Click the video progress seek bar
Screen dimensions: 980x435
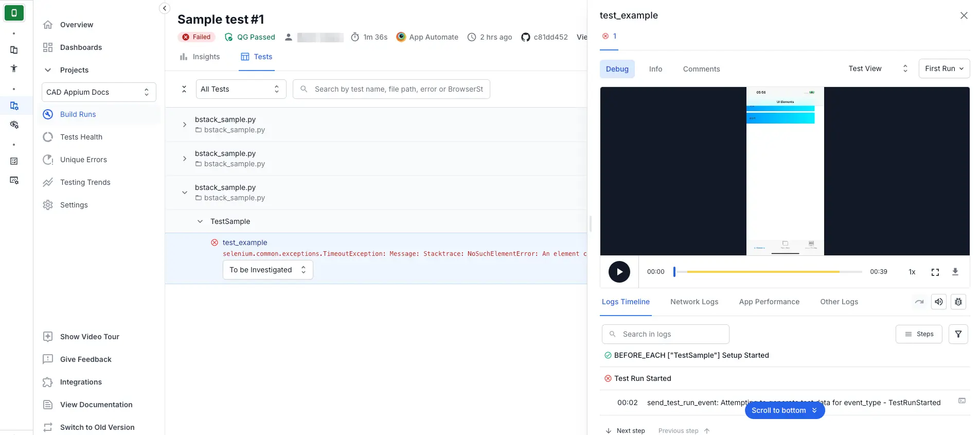(768, 272)
